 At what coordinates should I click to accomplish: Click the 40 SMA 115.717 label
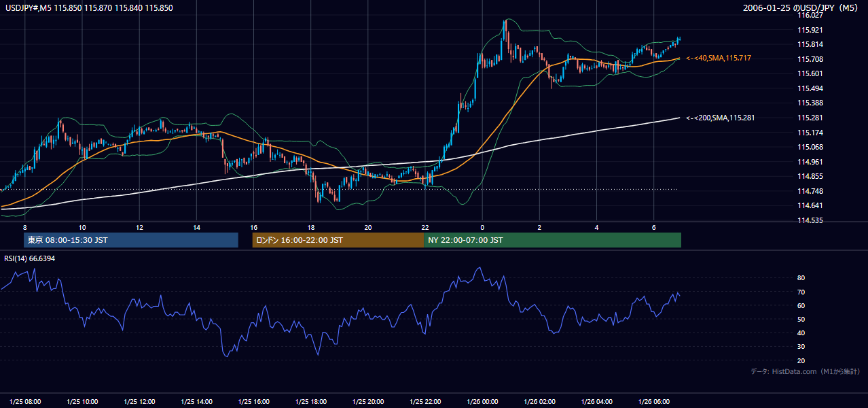(x=719, y=58)
